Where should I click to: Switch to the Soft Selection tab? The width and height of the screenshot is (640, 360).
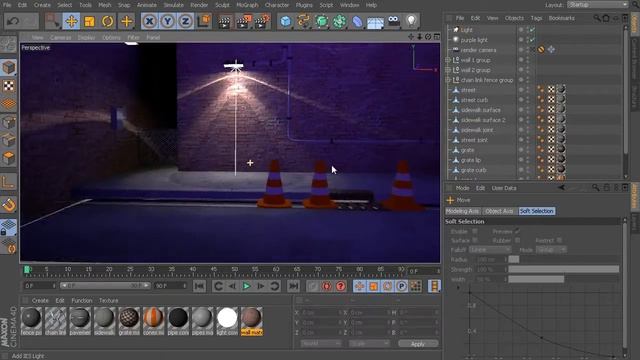536,211
